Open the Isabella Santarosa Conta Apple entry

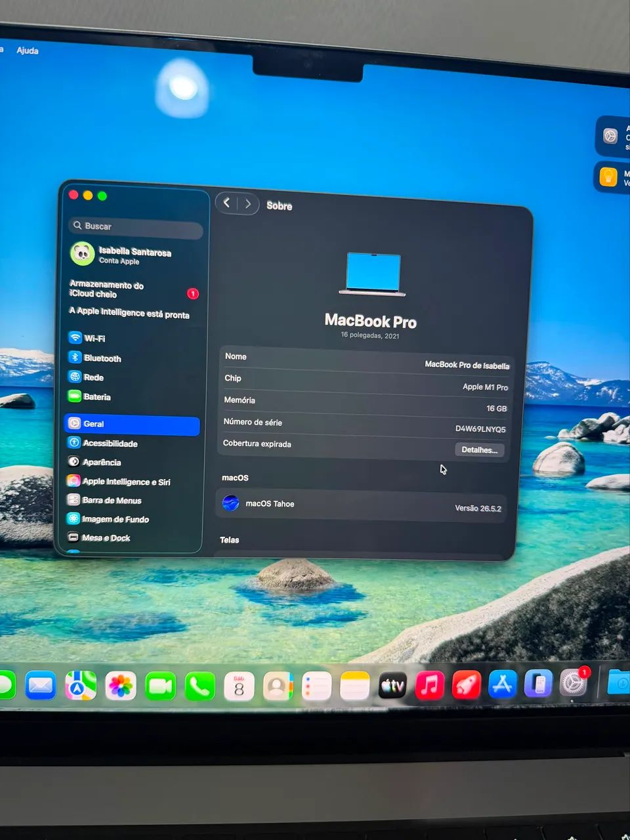[121, 255]
